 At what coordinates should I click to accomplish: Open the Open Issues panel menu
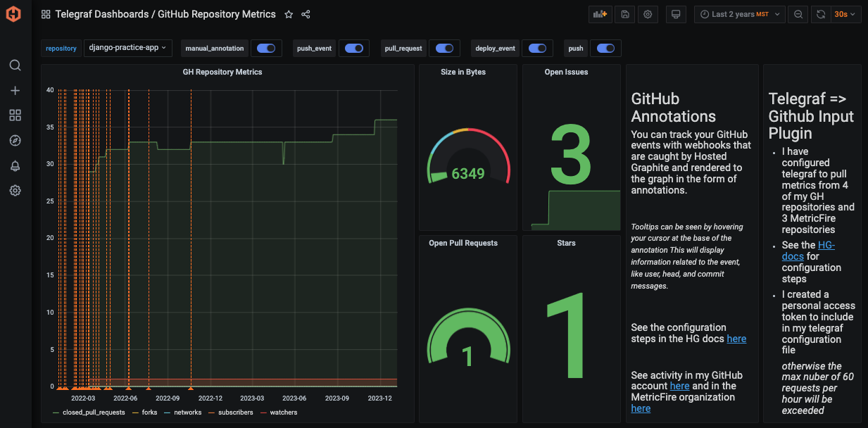[566, 72]
